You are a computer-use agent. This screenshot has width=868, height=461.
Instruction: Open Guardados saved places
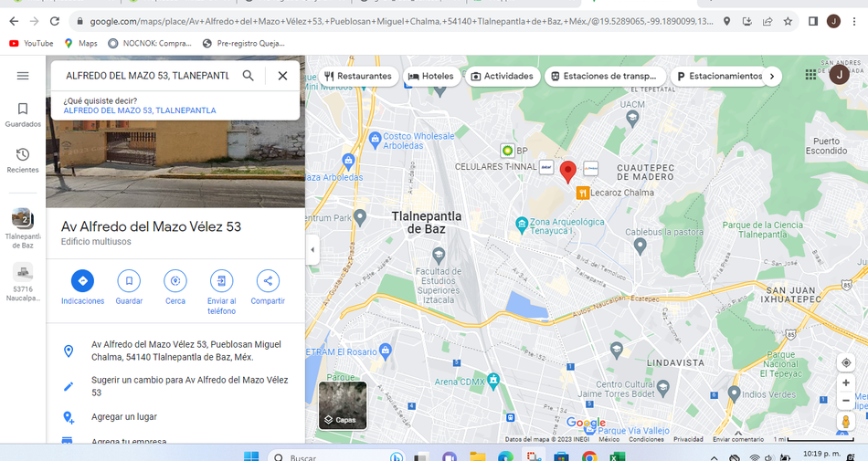(23, 114)
